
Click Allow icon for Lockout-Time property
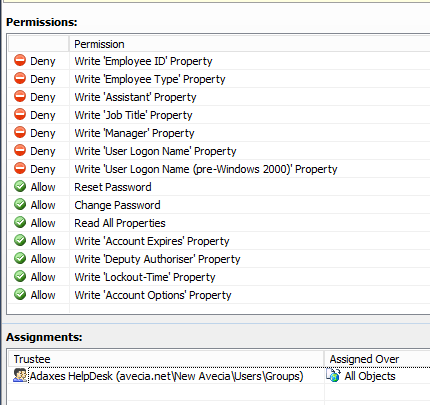point(20,277)
